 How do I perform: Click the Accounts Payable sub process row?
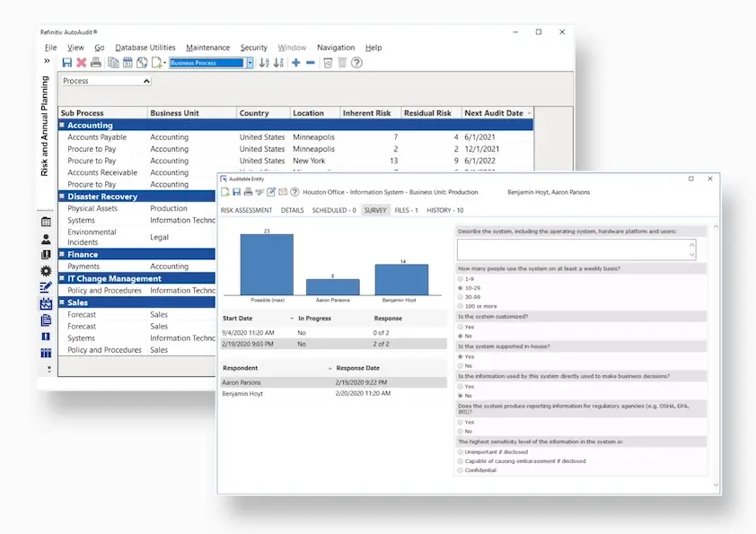point(295,137)
